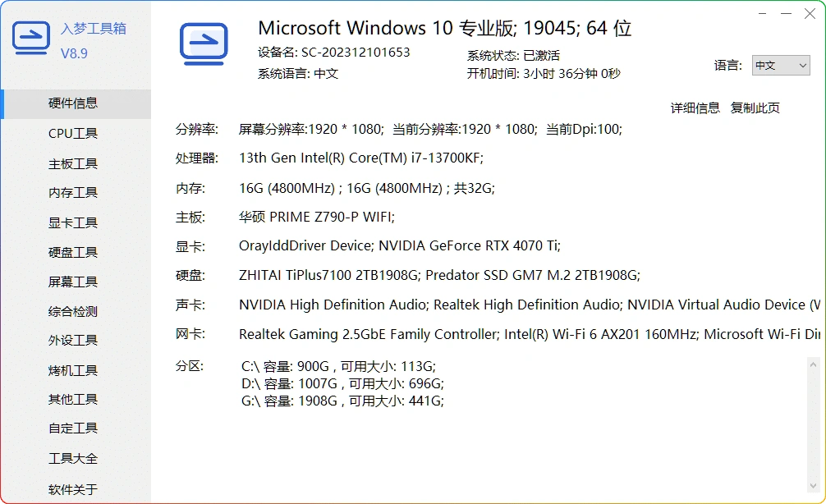This screenshot has width=826, height=504.
Task: Open 自定工具 in the sidebar
Action: [74, 428]
